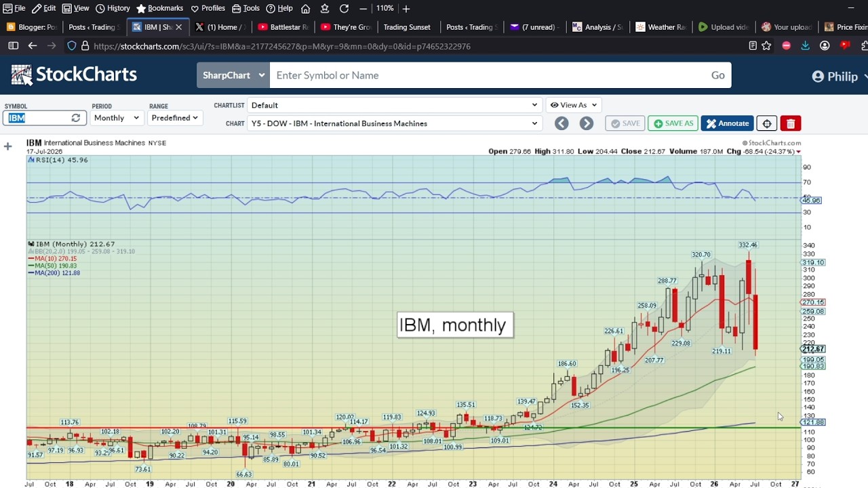Zoom out with the minus icon
Screen dimensions: 868x488
pos(363,8)
